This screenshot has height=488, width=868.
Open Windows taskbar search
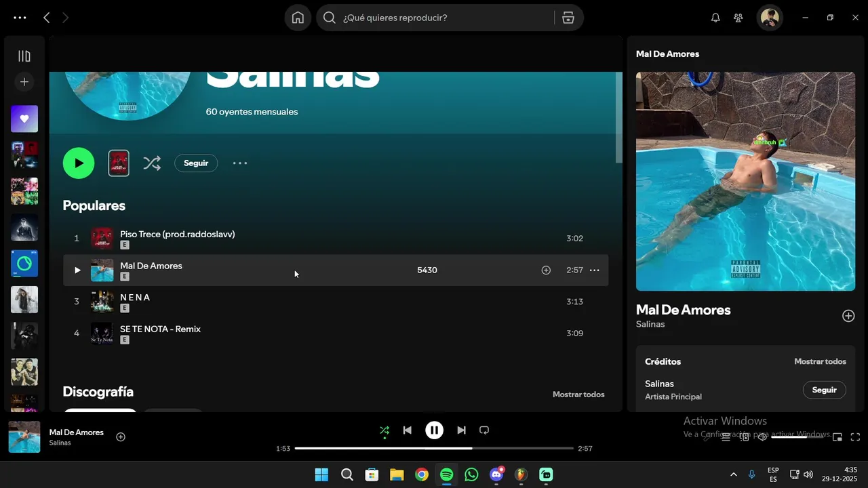(x=347, y=475)
